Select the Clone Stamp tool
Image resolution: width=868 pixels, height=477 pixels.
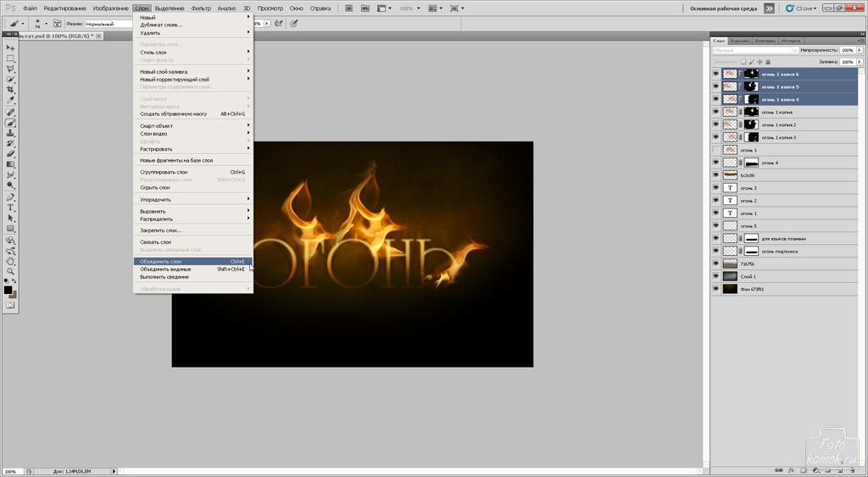click(x=10, y=133)
